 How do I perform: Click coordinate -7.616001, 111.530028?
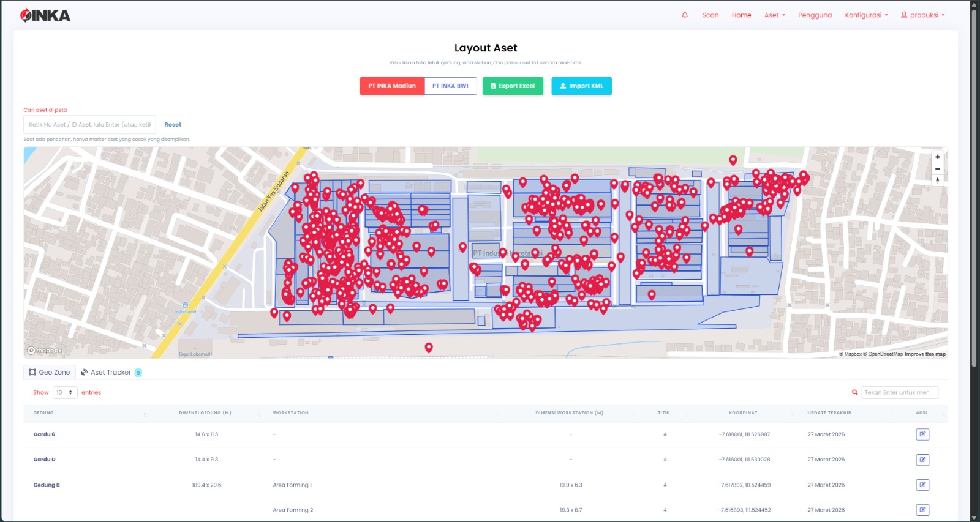coord(744,460)
